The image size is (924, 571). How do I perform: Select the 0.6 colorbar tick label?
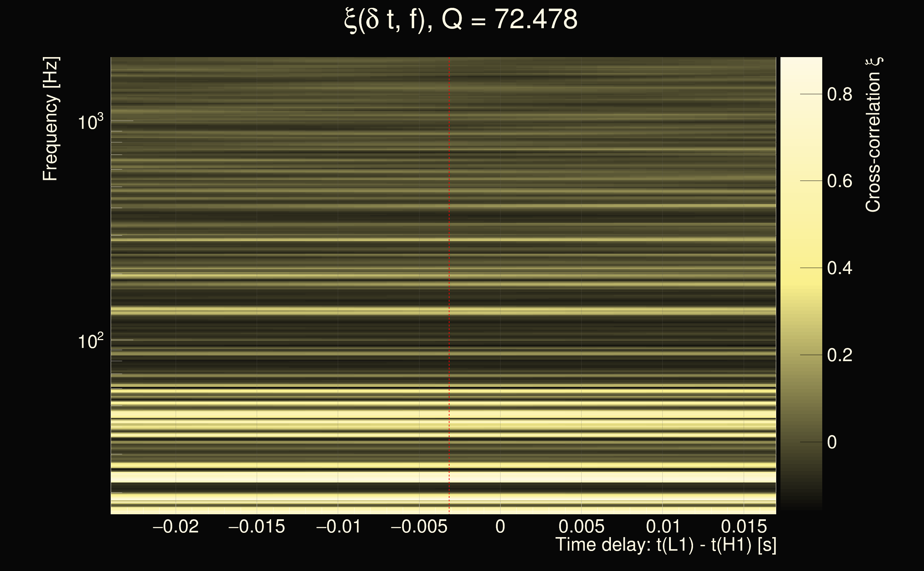click(x=839, y=181)
